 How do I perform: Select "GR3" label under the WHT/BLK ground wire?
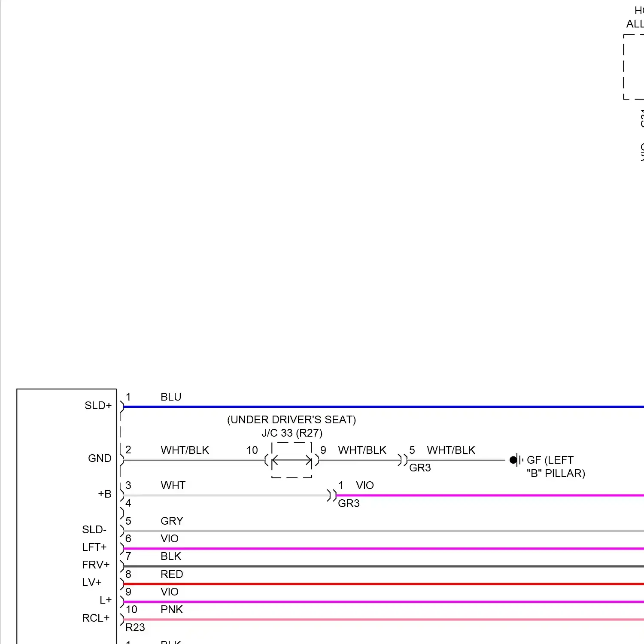pos(420,468)
